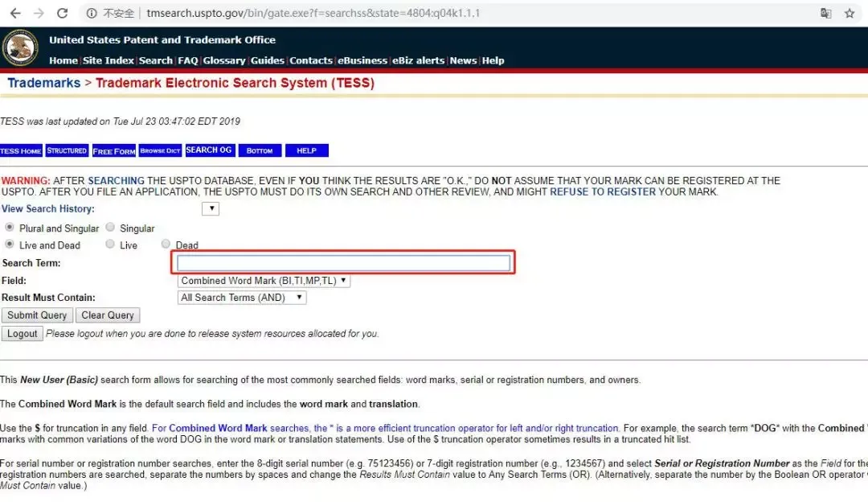Click the Clear Query button
868x502 pixels.
pyautogui.click(x=108, y=315)
